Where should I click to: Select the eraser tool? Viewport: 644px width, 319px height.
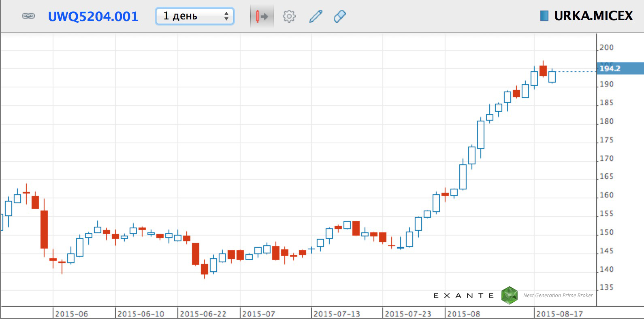[339, 16]
